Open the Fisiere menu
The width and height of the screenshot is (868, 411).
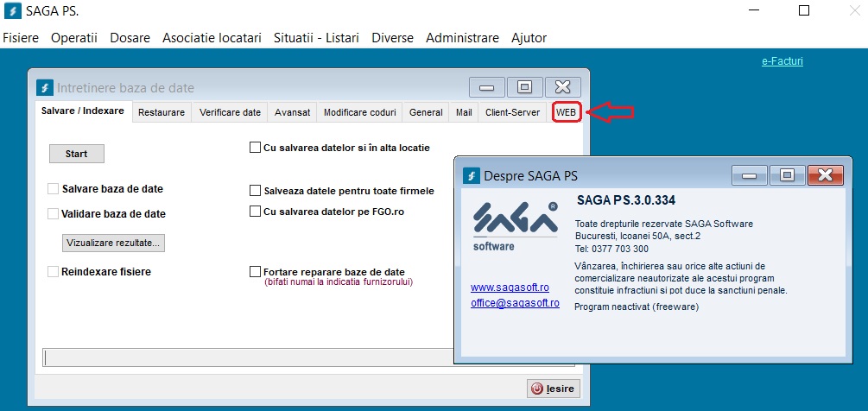point(21,38)
